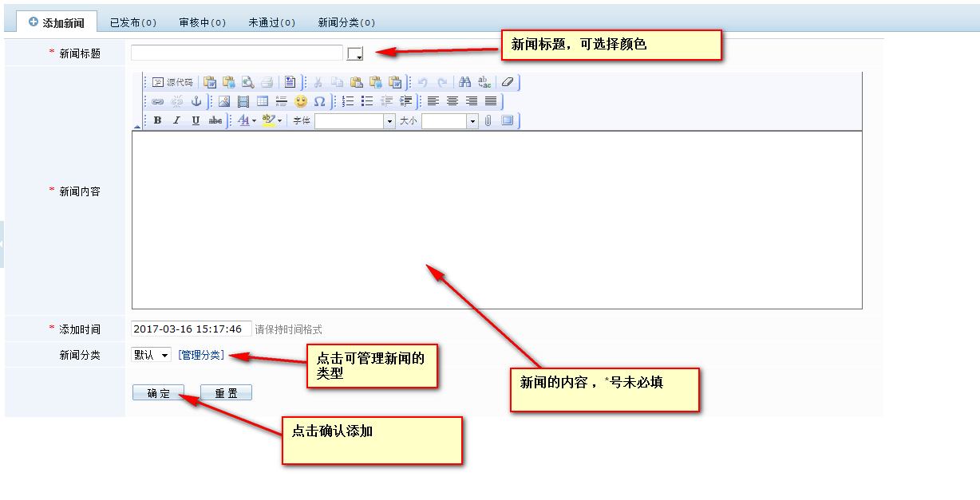The width and height of the screenshot is (980, 500).
Task: Expand the 新闻分类 category dropdown
Action: click(151, 355)
